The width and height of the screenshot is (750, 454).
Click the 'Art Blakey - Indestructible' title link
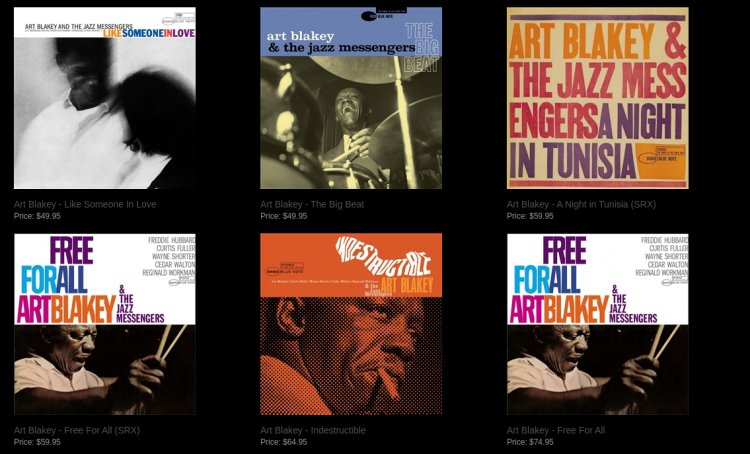pyautogui.click(x=313, y=430)
